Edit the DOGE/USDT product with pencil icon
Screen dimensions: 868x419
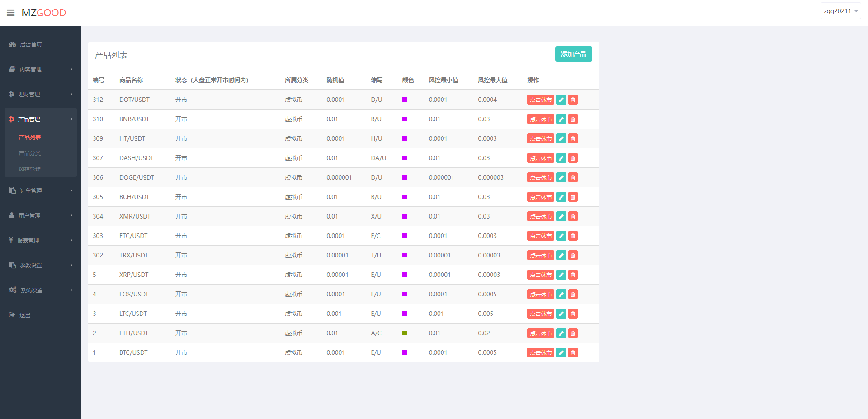561,178
